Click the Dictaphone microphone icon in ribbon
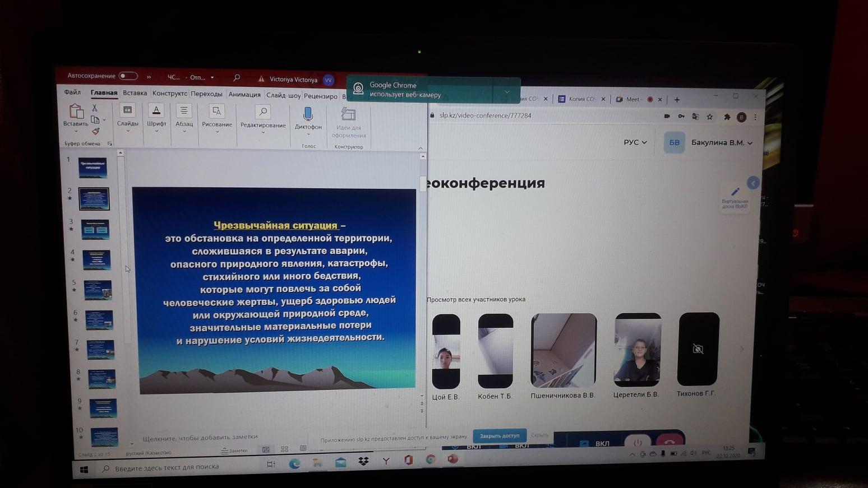This screenshot has height=488, width=868. point(308,114)
